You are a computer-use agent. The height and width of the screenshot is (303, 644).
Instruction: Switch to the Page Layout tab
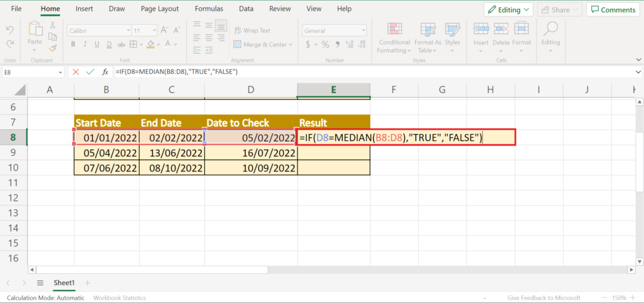click(160, 9)
